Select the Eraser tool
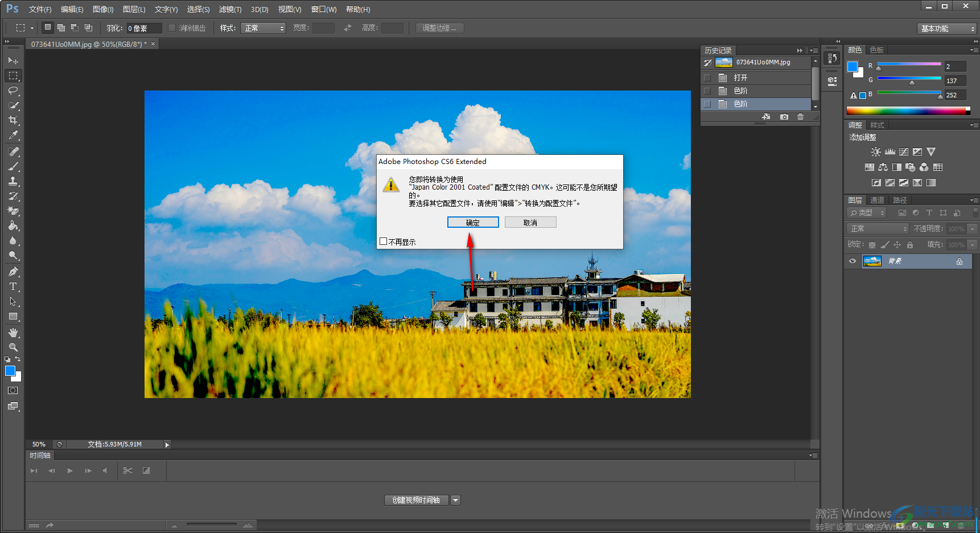This screenshot has height=533, width=980. (x=13, y=211)
